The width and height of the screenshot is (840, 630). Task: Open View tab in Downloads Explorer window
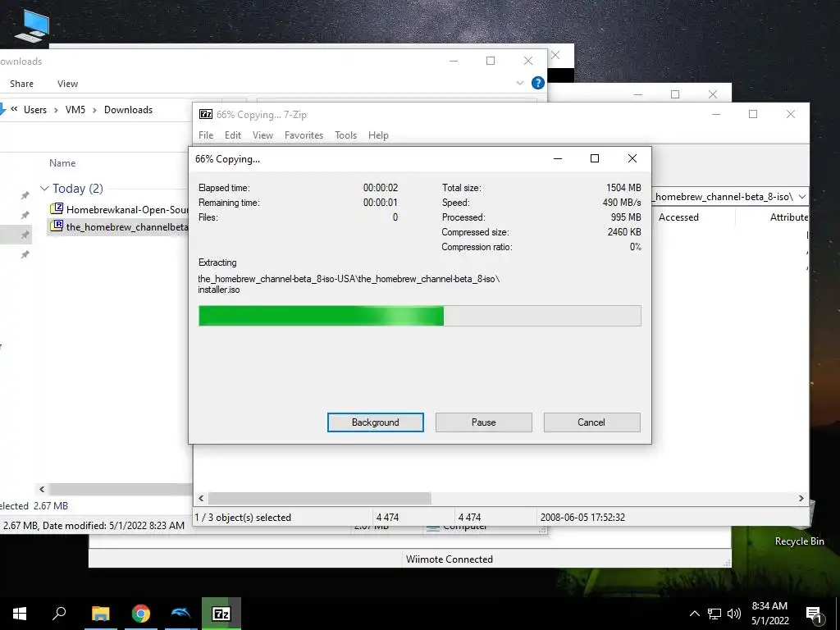coord(67,84)
